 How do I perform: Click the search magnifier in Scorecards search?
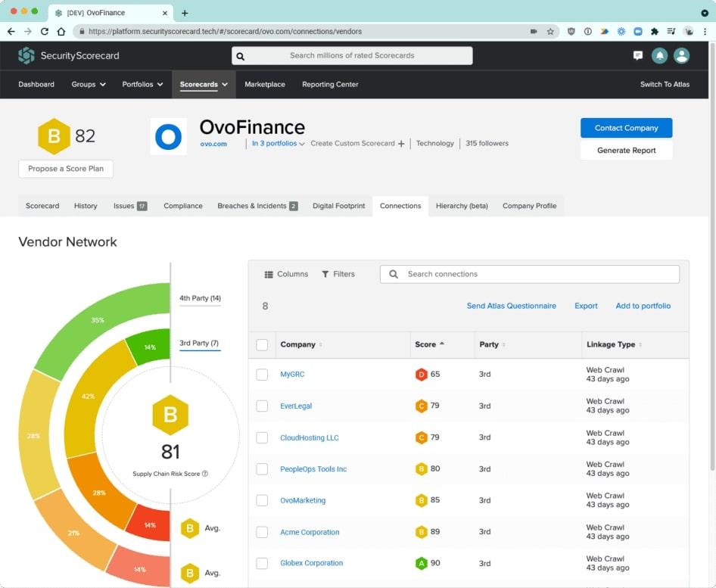pos(241,56)
